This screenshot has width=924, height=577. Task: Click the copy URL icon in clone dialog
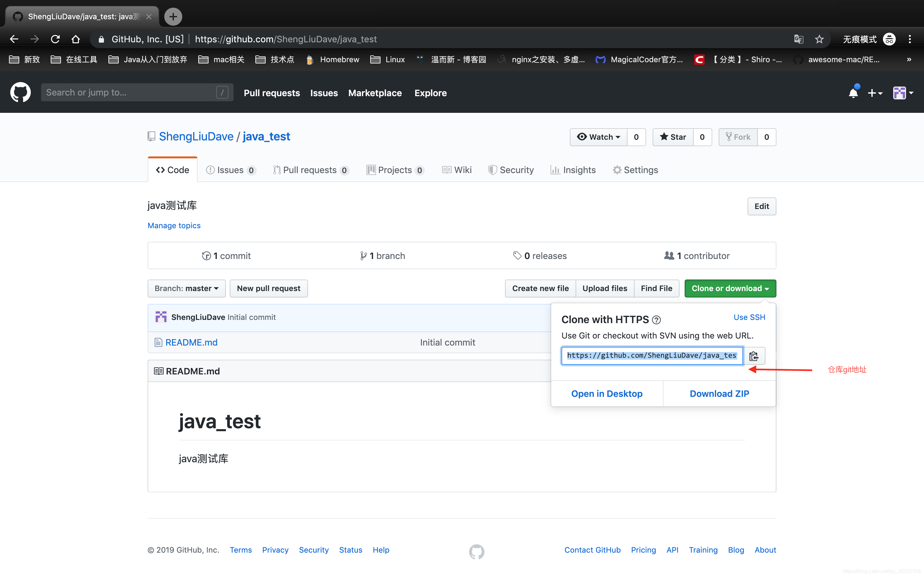tap(753, 355)
